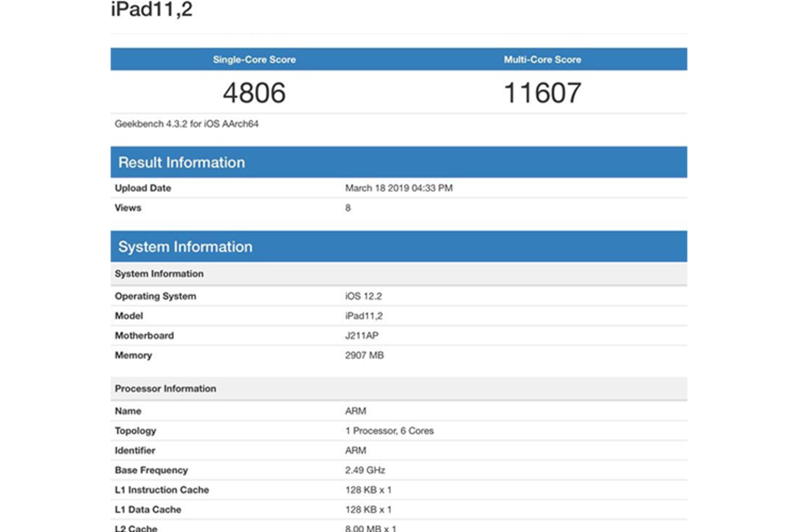Click the Multi-Core Score header
The image size is (798, 532).
click(542, 59)
